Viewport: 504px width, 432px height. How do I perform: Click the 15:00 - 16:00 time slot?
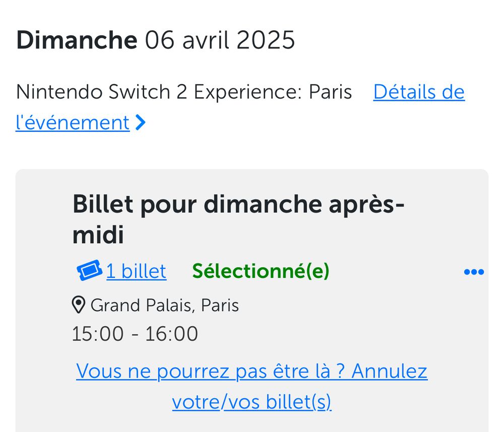point(135,334)
